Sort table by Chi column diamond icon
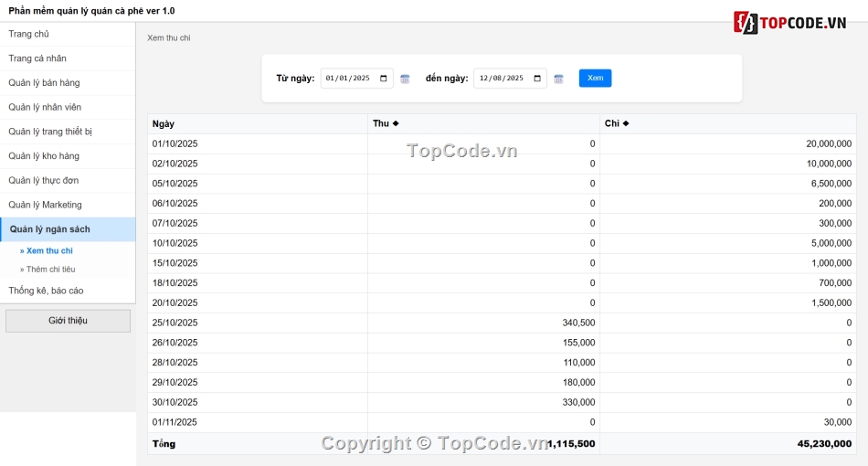 click(x=626, y=123)
